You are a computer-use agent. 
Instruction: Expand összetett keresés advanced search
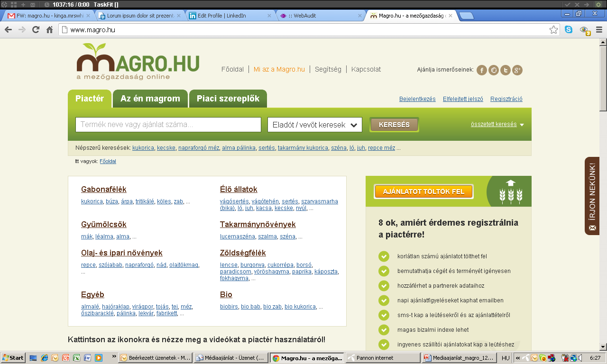click(x=497, y=124)
